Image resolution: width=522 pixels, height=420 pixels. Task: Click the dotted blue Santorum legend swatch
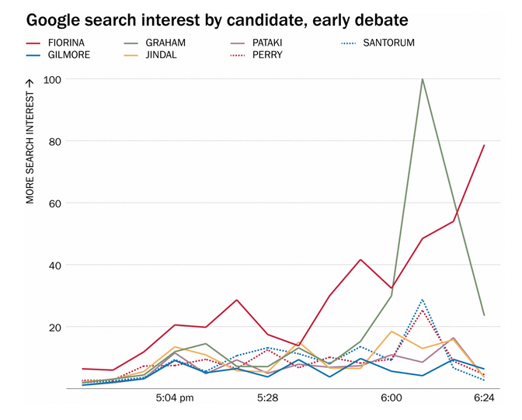(x=353, y=43)
